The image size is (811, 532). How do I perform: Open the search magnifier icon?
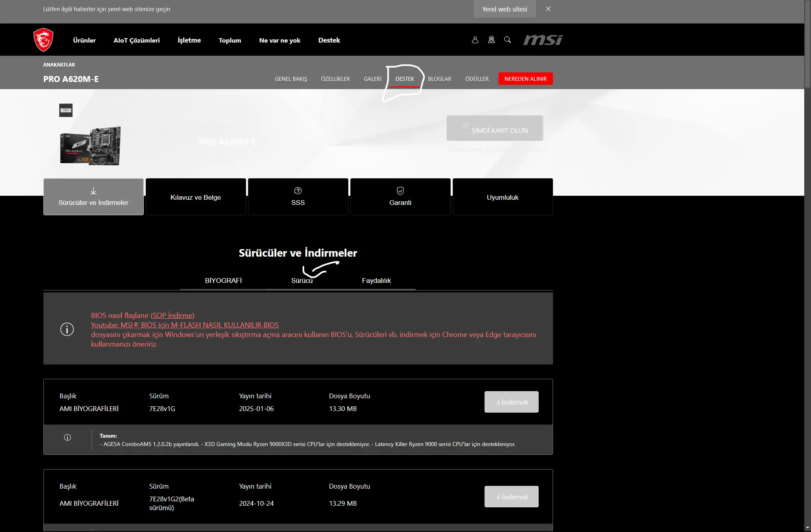click(508, 40)
